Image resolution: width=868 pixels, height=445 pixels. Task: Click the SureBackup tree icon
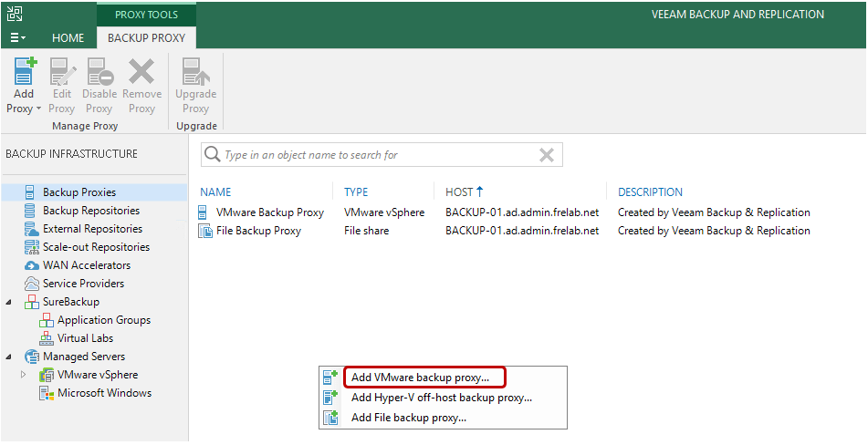[32, 302]
